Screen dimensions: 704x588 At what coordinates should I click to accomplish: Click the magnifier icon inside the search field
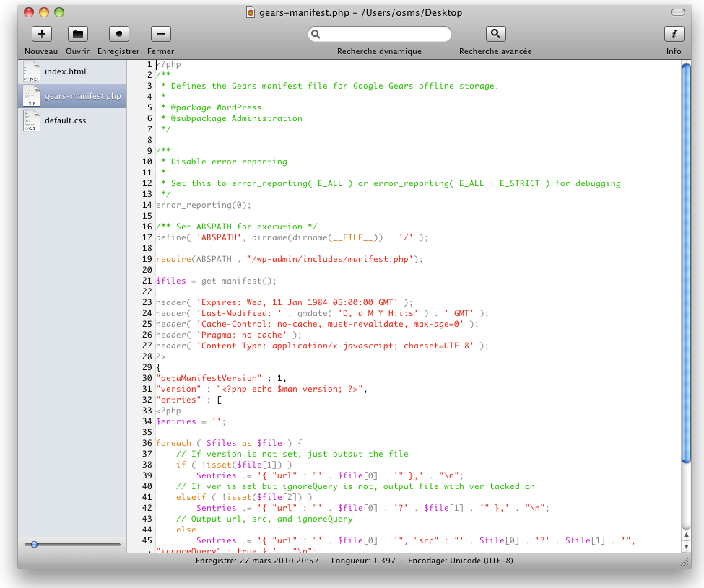point(316,35)
